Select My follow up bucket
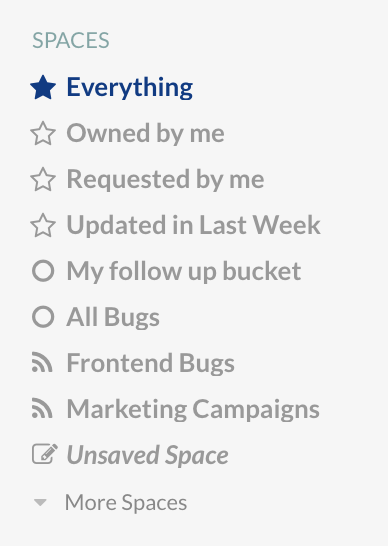This screenshot has width=388, height=546. (x=184, y=271)
